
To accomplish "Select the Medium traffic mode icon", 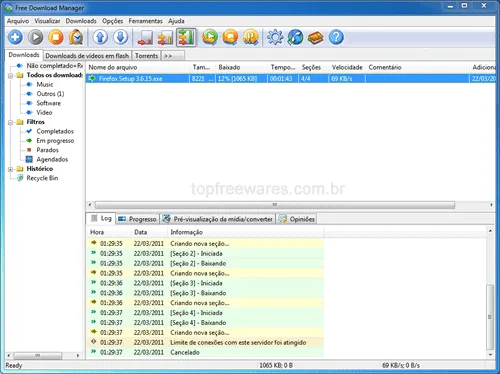I will click(165, 37).
